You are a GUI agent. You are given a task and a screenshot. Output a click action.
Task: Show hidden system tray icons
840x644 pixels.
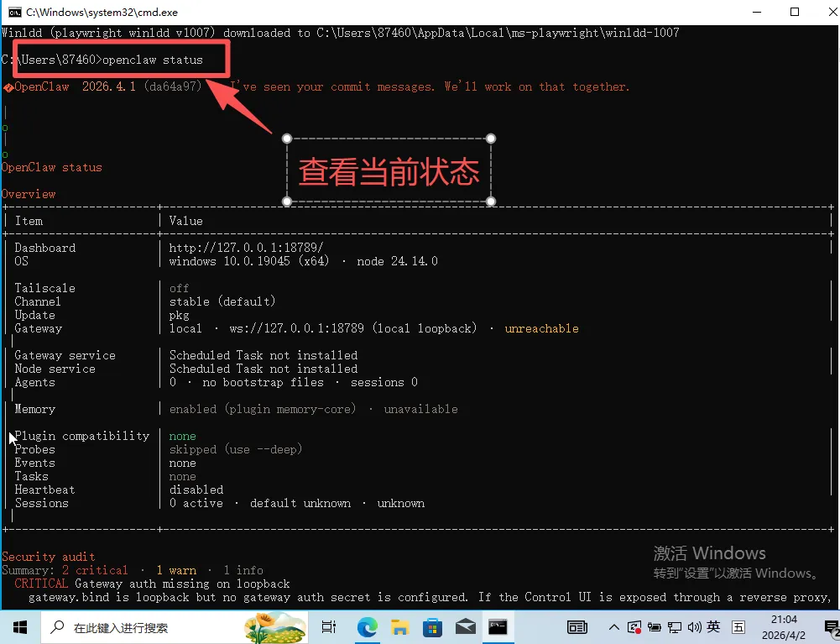click(x=614, y=627)
